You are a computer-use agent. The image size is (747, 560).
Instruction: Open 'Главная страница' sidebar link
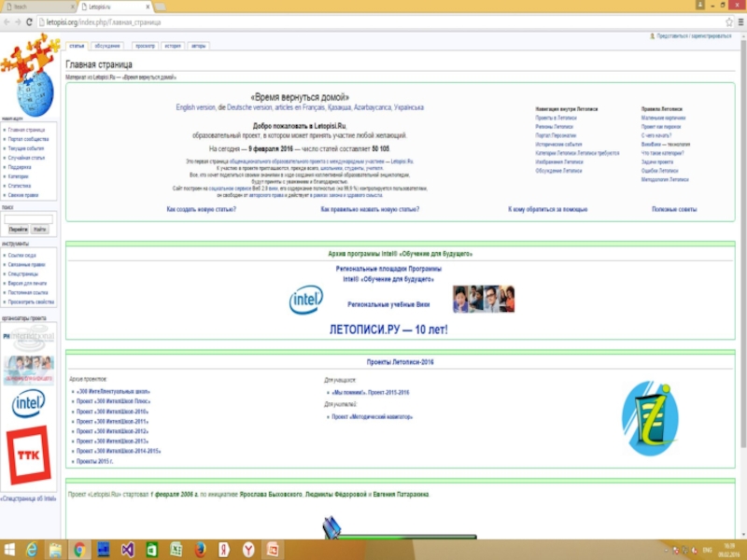click(x=26, y=130)
